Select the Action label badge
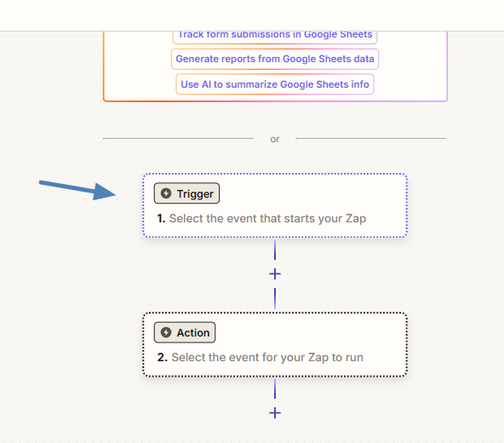504x443 pixels. coord(185,332)
